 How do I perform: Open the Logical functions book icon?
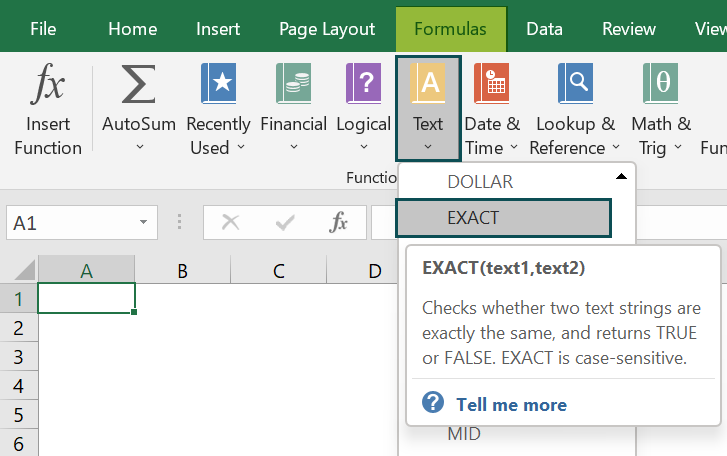(364, 83)
